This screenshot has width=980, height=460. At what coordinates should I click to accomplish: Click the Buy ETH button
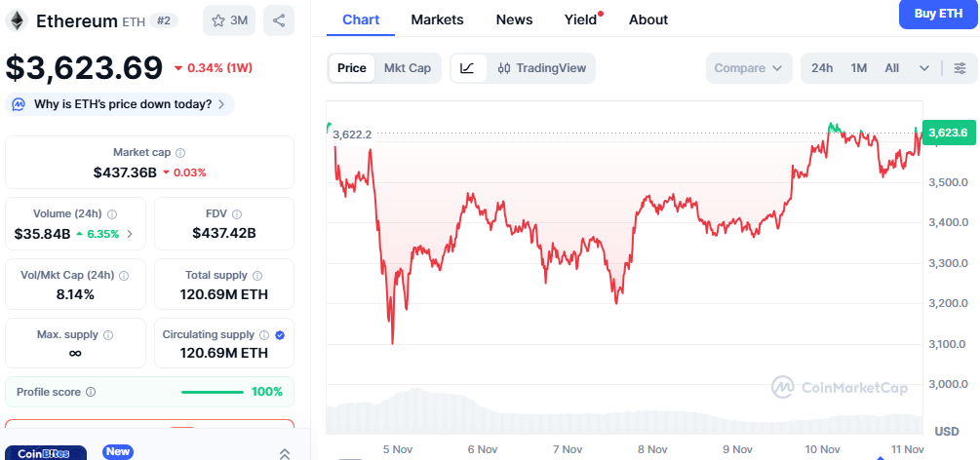point(937,14)
